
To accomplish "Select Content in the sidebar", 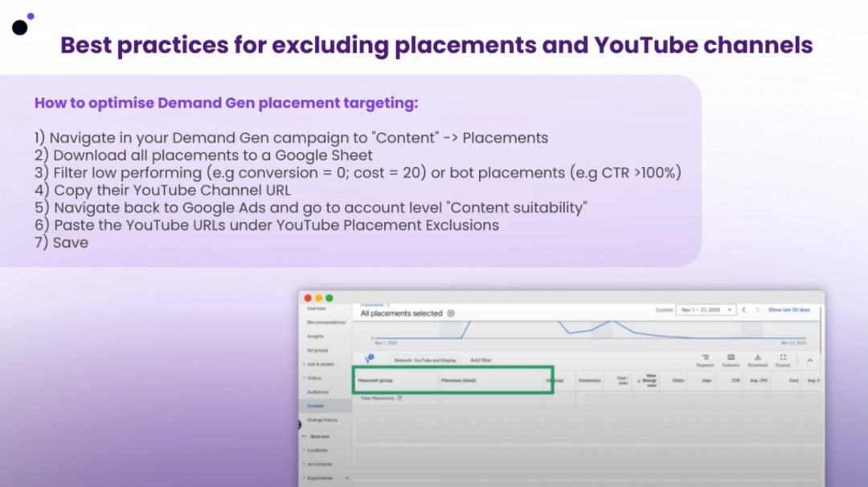I will coord(316,406).
